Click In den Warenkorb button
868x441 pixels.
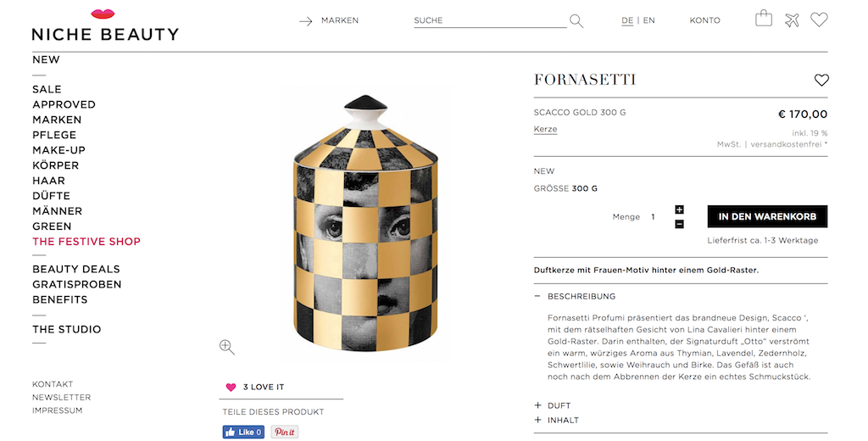767,216
